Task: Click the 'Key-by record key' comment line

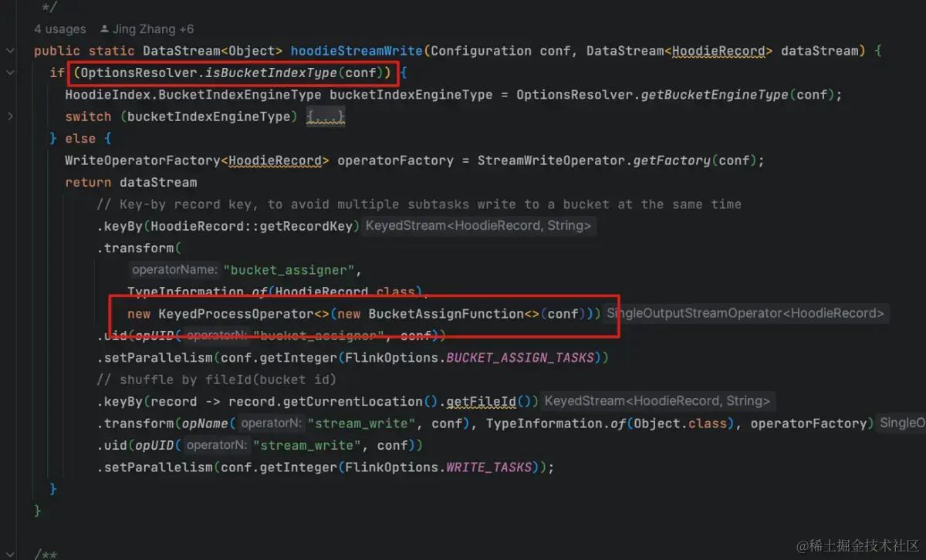Action: pyautogui.click(x=419, y=204)
